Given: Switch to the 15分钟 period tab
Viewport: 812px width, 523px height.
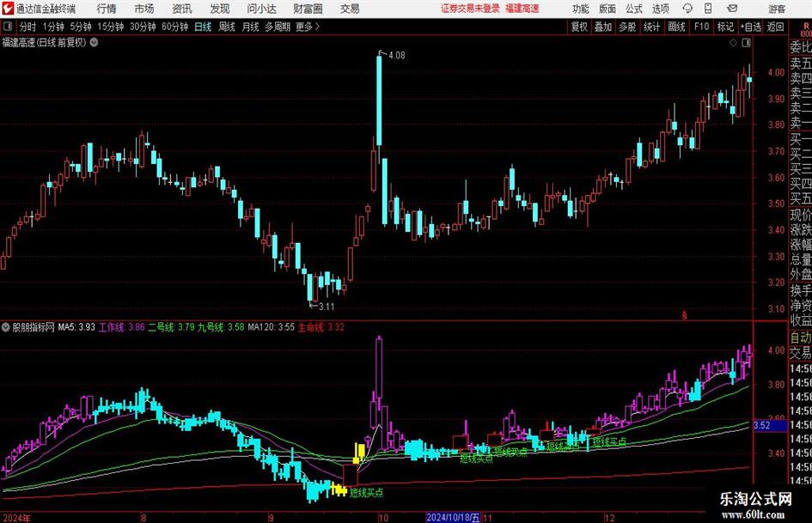Looking at the screenshot, I should point(111,27).
